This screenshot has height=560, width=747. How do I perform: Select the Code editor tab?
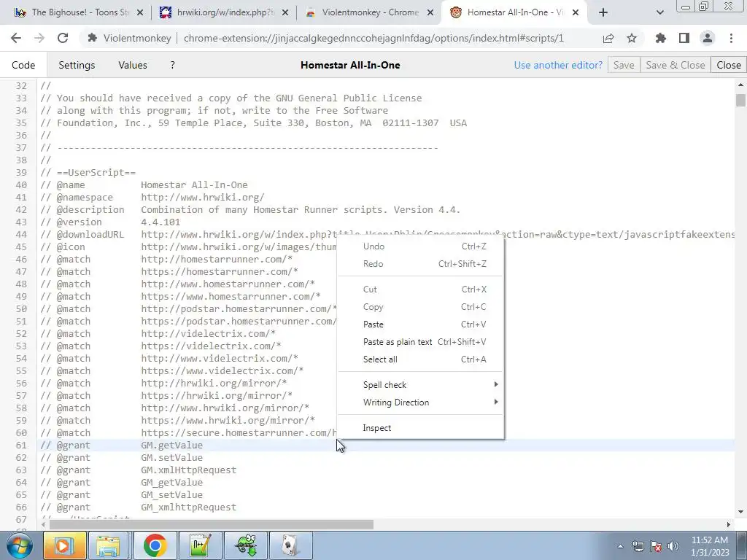pyautogui.click(x=23, y=65)
